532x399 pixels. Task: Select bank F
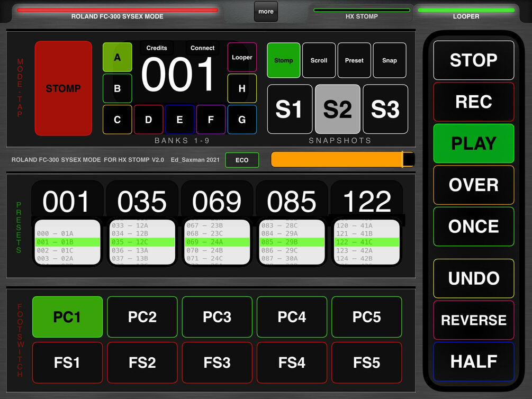pos(211,120)
